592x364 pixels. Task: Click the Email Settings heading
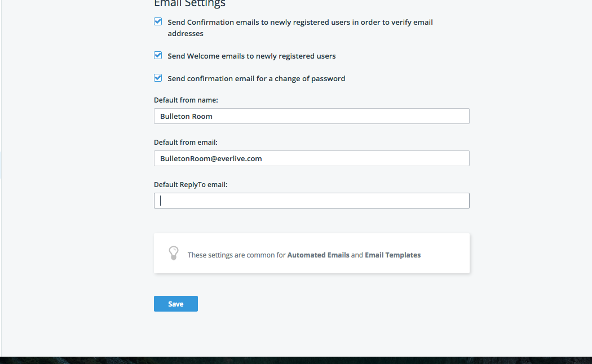tap(189, 4)
